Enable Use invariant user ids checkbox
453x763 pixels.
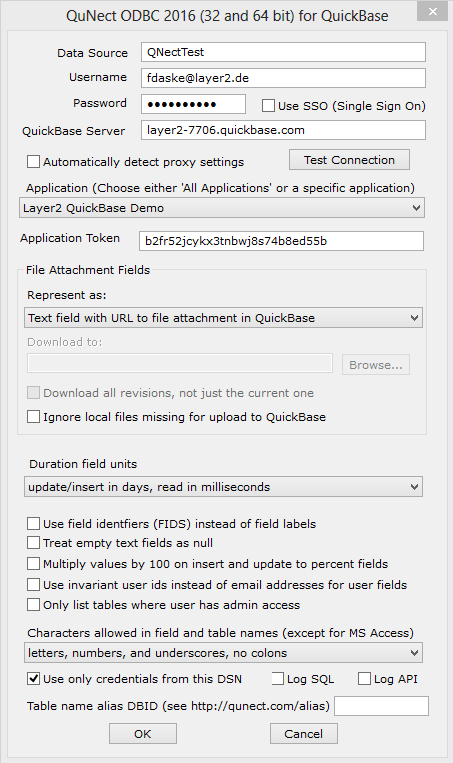[x=33, y=584]
